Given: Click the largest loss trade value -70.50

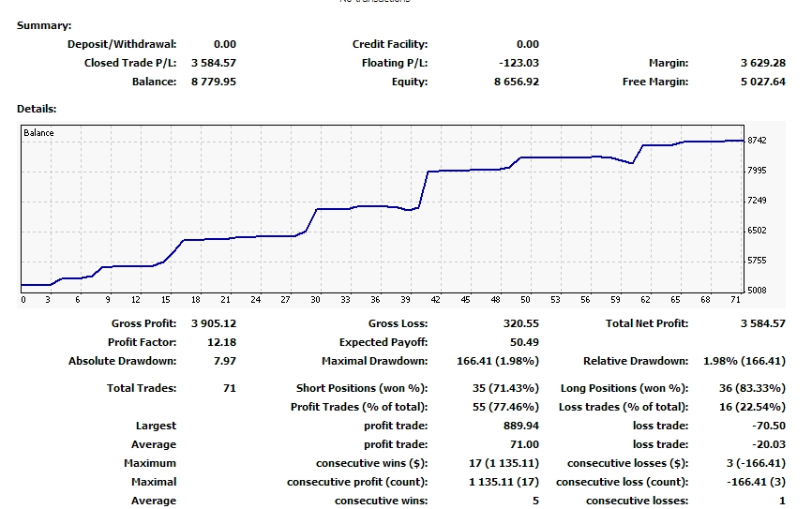Looking at the screenshot, I should (769, 426).
